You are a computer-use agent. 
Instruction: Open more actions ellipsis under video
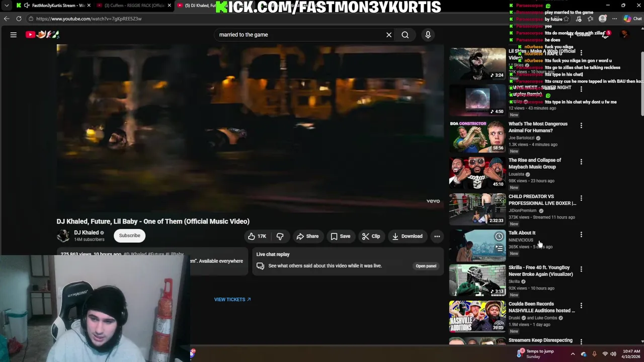pos(437,236)
